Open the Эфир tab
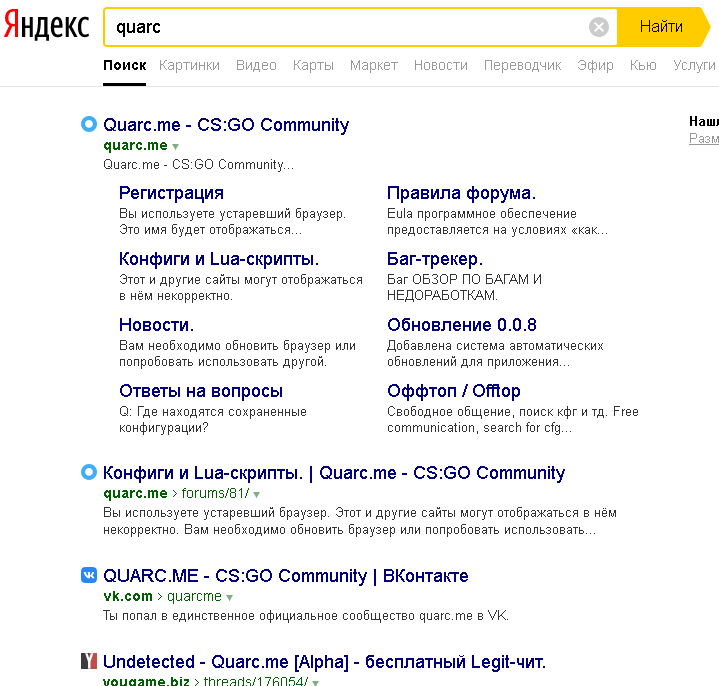Image resolution: width=719 pixels, height=686 pixels. pyautogui.click(x=595, y=66)
